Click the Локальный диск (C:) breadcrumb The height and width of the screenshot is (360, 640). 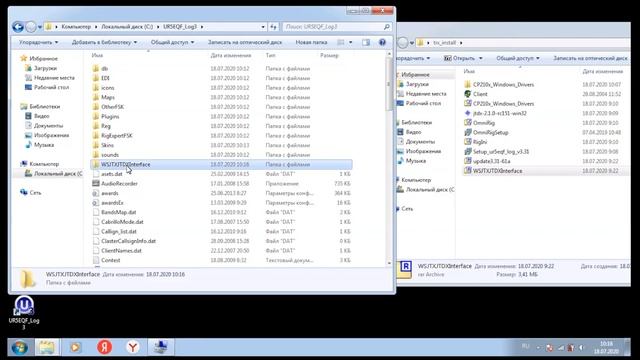(x=127, y=27)
